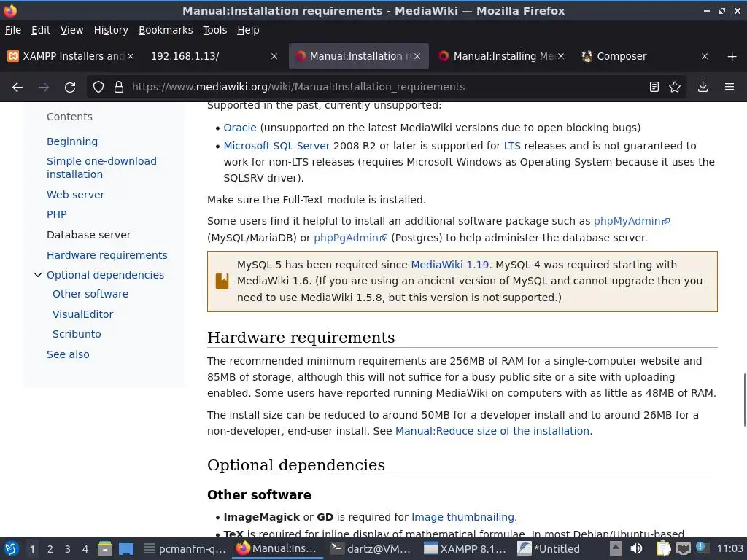Click the display settings tray icon
This screenshot has width=747, height=560.
[x=684, y=549]
